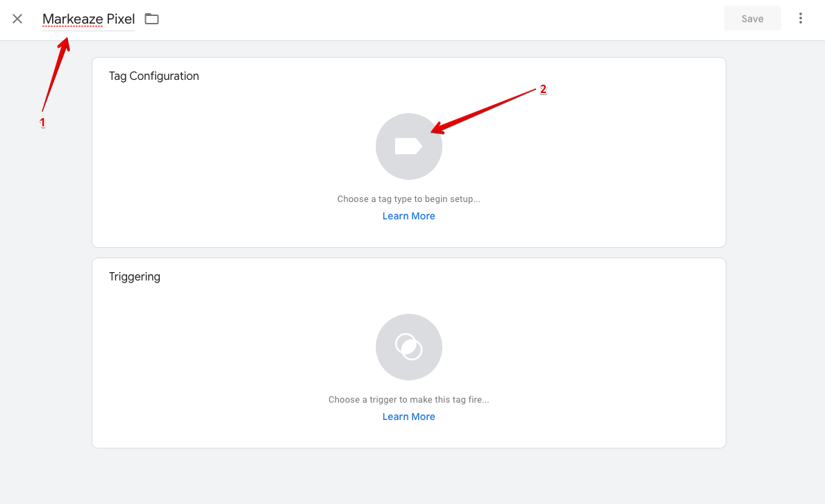The height and width of the screenshot is (504, 825).
Task: Close the tag editor with the X icon
Action: (17, 19)
